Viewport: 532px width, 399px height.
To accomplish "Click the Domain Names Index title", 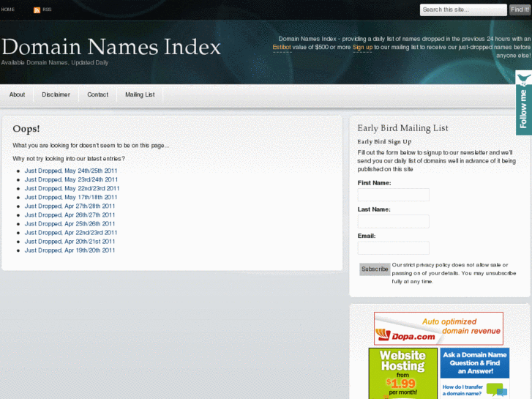I will click(x=111, y=47).
